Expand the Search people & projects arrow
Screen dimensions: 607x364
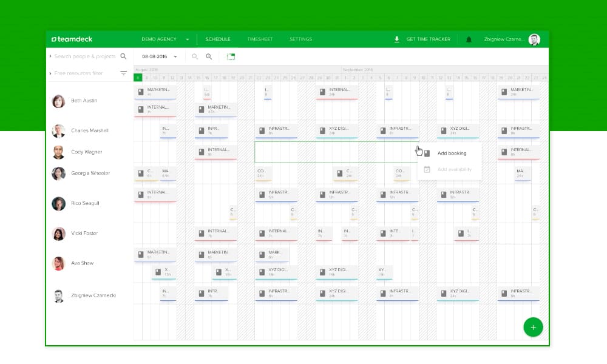(x=50, y=56)
